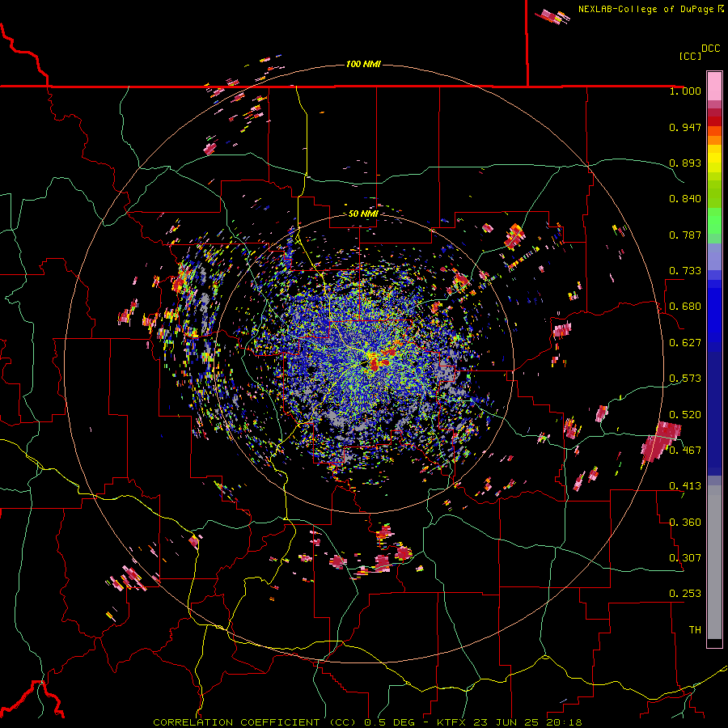Click the 0.840 color scale value
Screen dimensions: 728x728
point(685,199)
